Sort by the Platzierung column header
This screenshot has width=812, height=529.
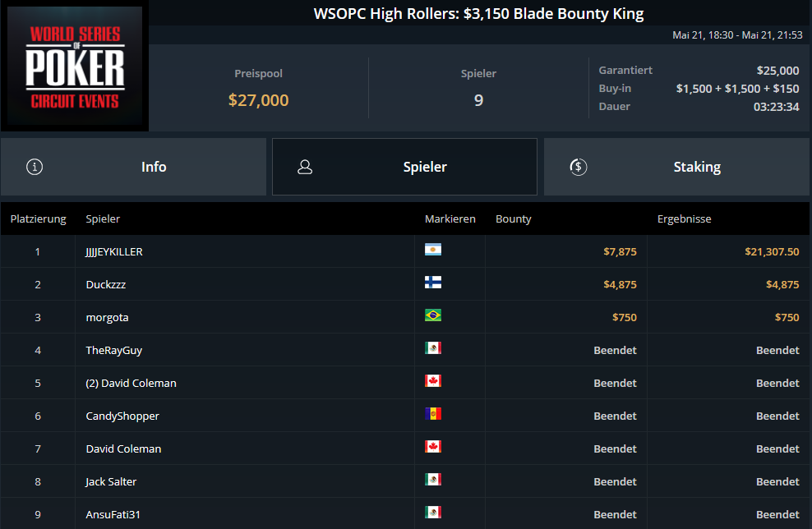coord(39,219)
